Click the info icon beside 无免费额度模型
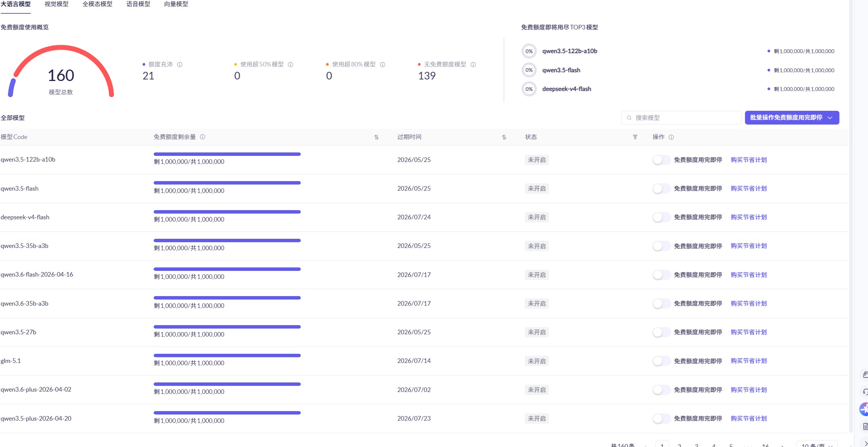 point(473,65)
